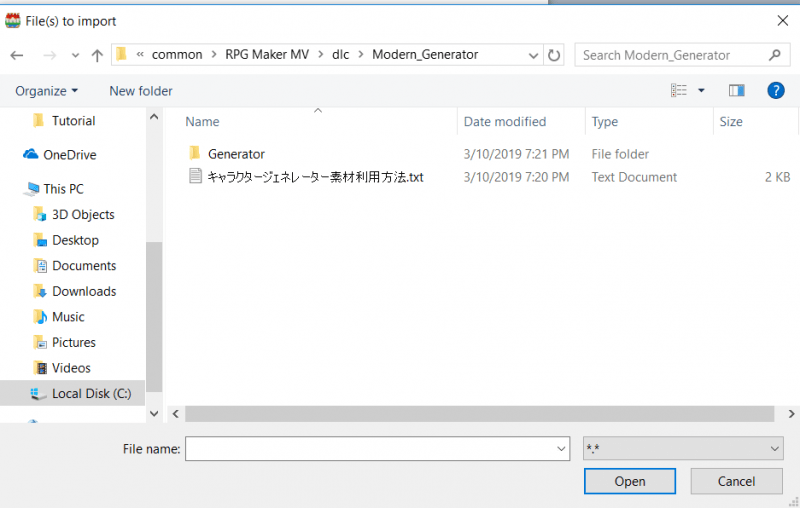Refresh the Modern_Generator folder view
Image resolution: width=800 pixels, height=508 pixels.
(x=554, y=55)
